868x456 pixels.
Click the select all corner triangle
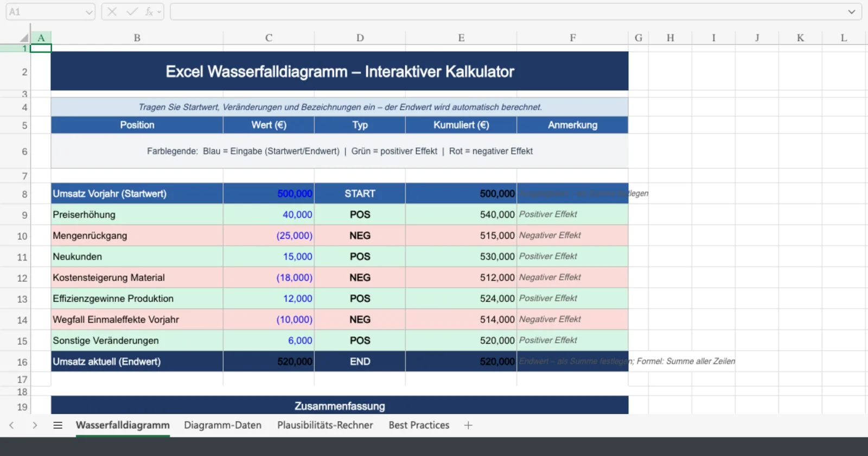coord(24,37)
